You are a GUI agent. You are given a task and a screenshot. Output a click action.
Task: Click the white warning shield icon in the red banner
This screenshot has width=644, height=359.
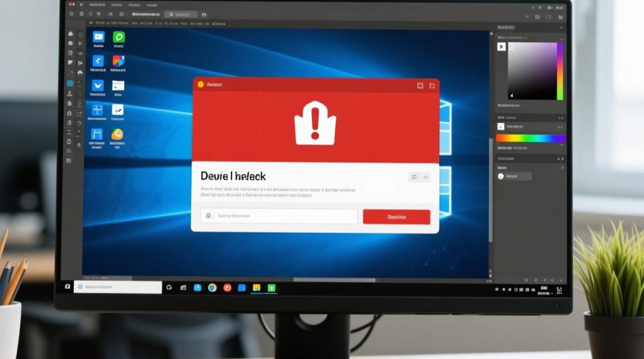pos(315,123)
